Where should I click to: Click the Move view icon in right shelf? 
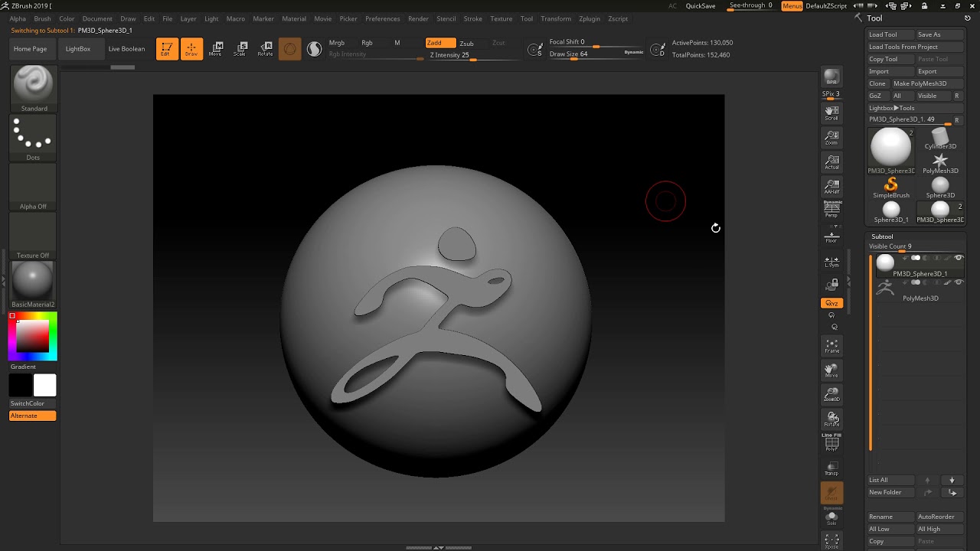coord(831,370)
